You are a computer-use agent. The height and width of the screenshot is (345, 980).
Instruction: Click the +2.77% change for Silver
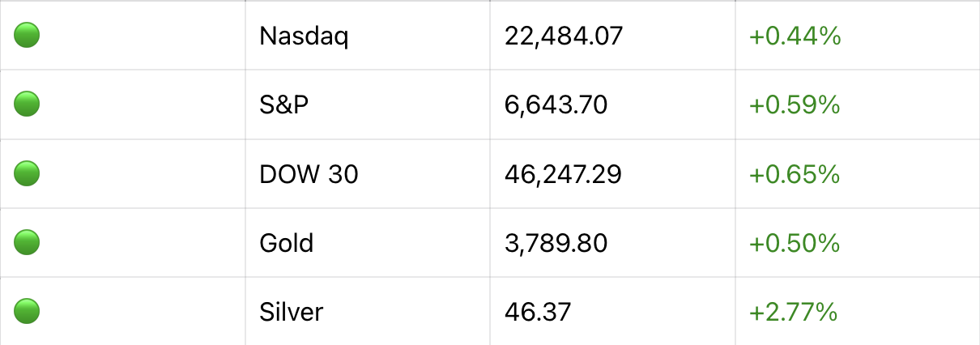793,311
